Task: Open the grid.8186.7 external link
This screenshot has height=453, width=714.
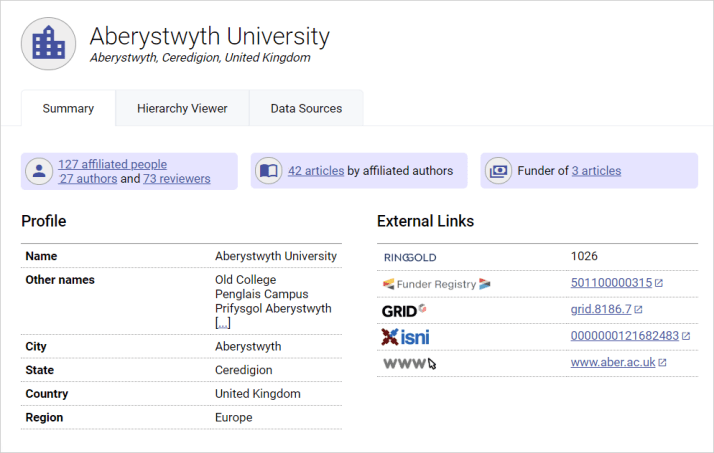Action: tap(600, 310)
